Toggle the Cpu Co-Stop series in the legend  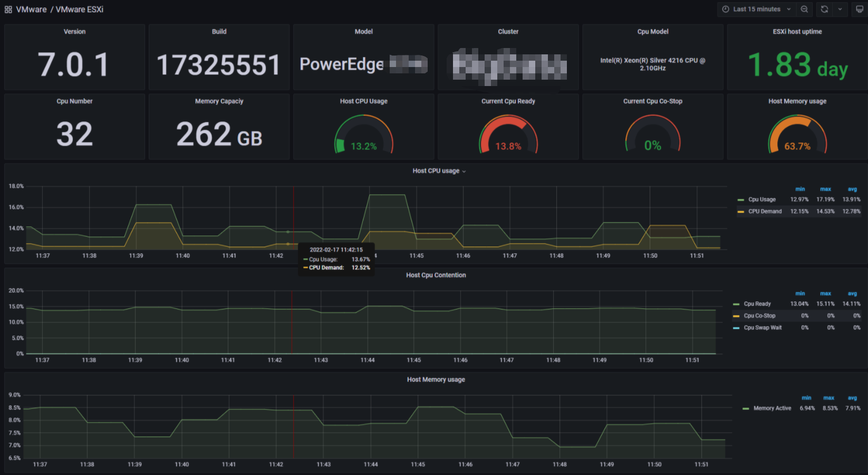(x=759, y=316)
